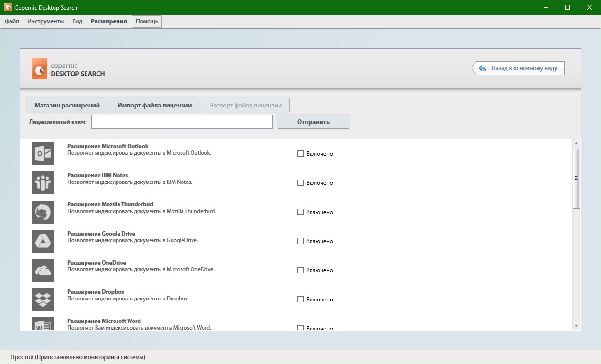Click the description mentioning Microsoft OneDrive
Screen dimensions: 601x364
[x=141, y=269]
